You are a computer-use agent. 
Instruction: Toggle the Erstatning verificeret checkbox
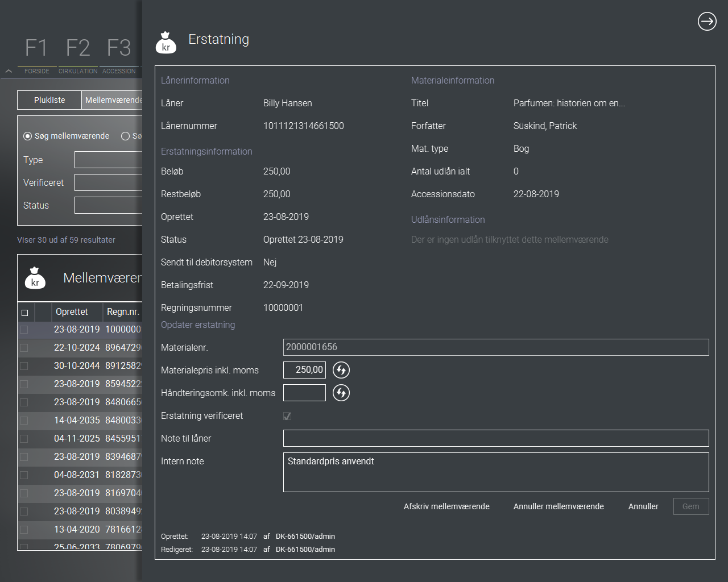pyautogui.click(x=287, y=416)
